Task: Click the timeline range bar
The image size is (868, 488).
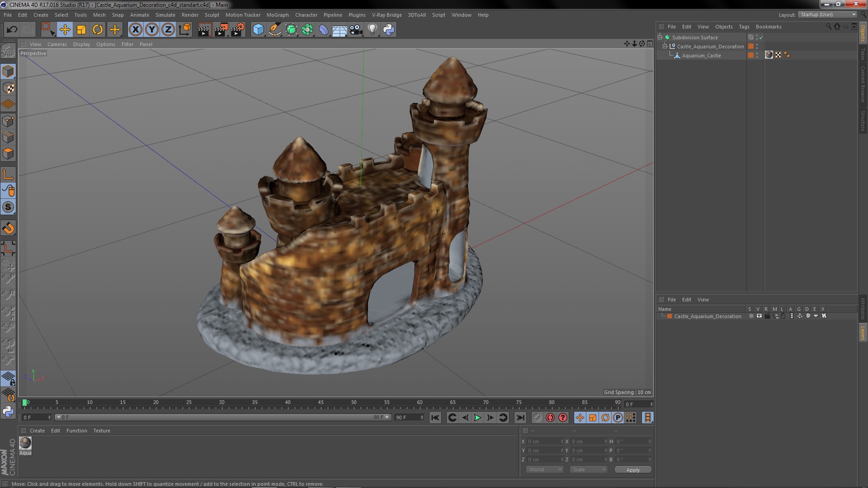Action: (x=222, y=417)
